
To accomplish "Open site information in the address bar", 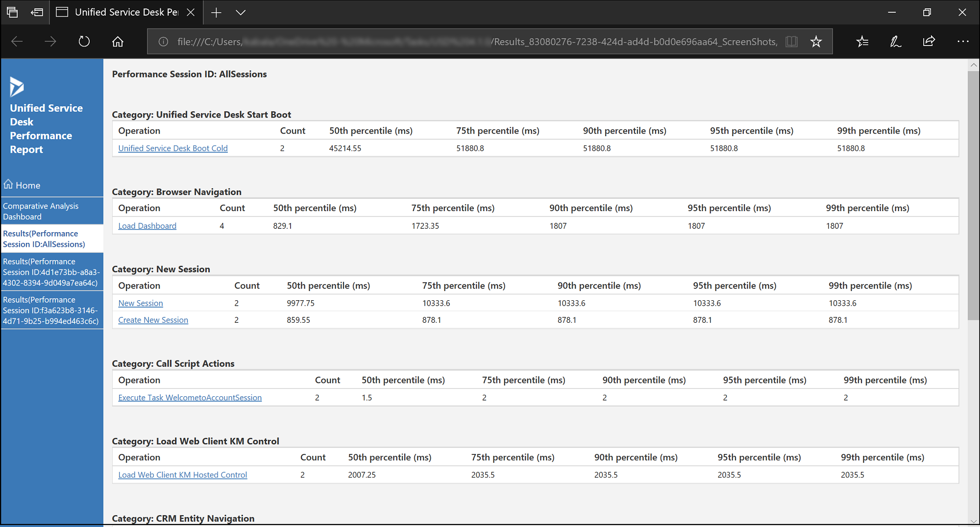I will coord(163,41).
